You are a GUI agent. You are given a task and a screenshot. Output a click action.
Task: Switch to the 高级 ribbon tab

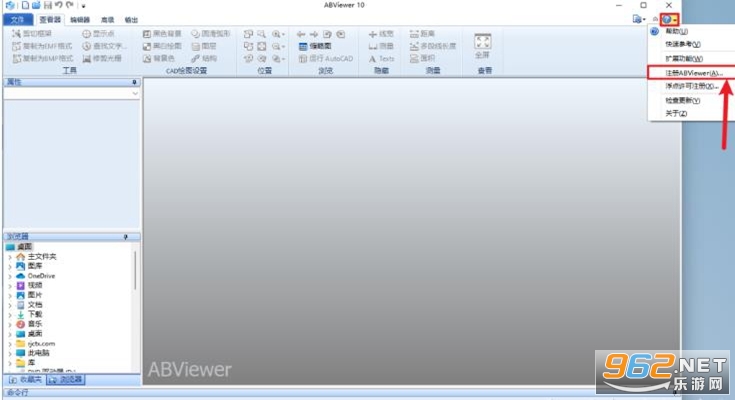pos(107,20)
